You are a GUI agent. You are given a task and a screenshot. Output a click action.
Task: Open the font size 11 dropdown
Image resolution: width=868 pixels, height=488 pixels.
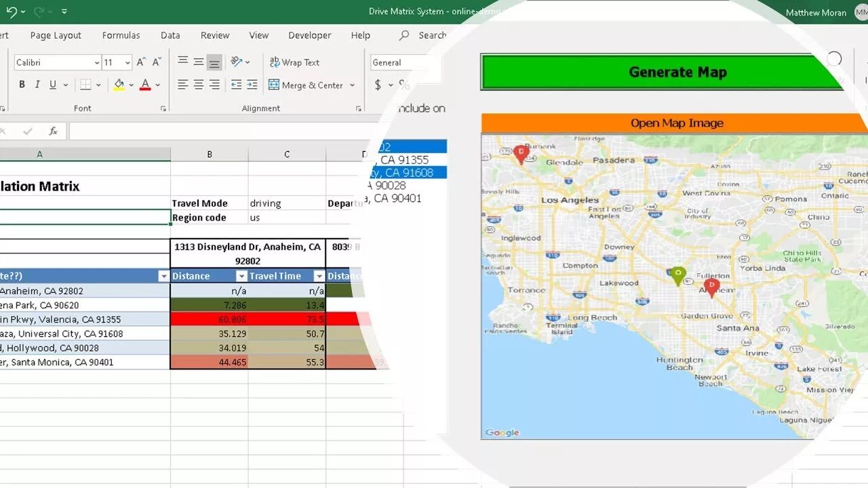(127, 62)
